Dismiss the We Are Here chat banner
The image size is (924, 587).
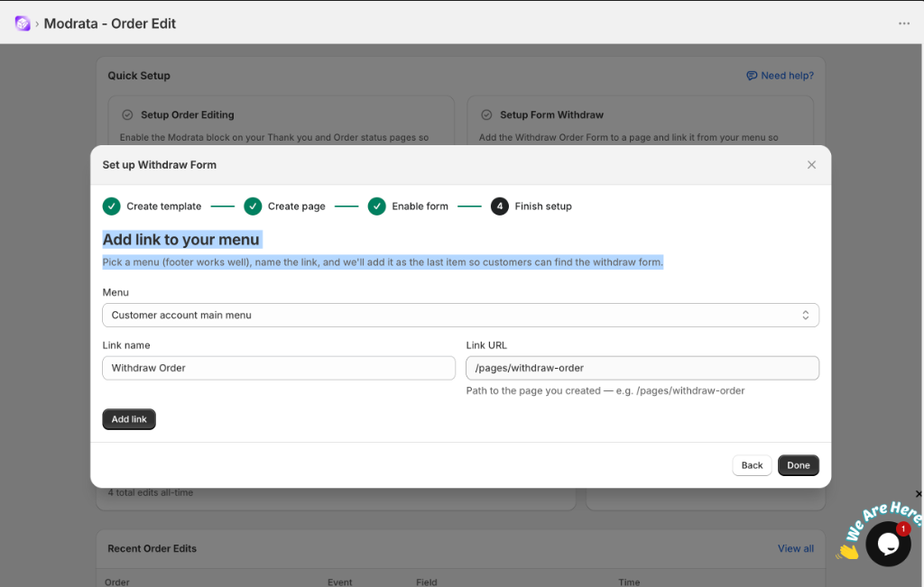(x=919, y=494)
